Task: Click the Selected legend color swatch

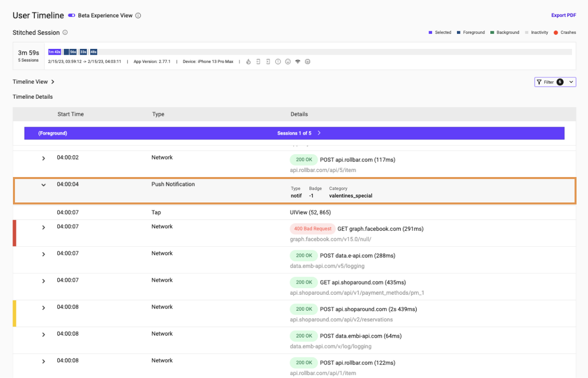Action: [430, 32]
